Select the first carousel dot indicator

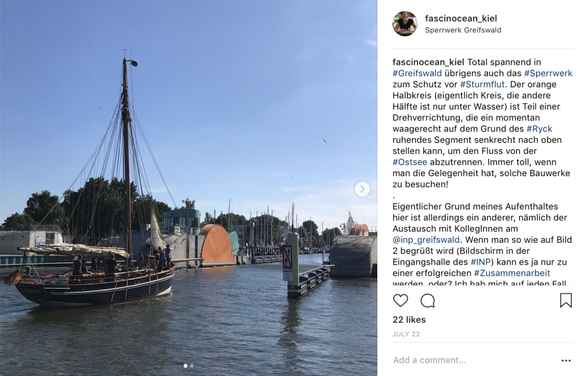pos(185,366)
